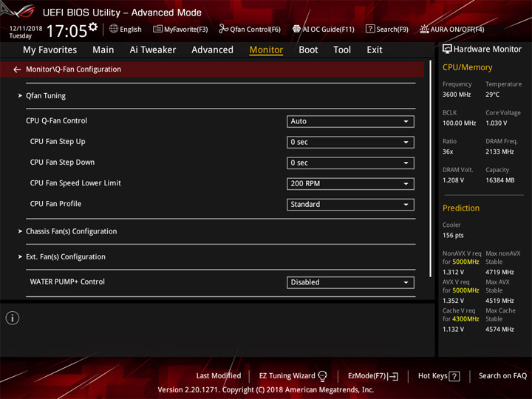The height and width of the screenshot is (399, 532).
Task: Switch to the Main tab
Action: (x=103, y=50)
